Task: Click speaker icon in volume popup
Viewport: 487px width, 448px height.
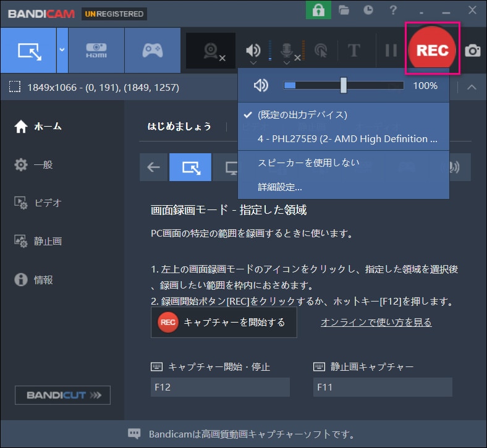Action: (x=261, y=85)
